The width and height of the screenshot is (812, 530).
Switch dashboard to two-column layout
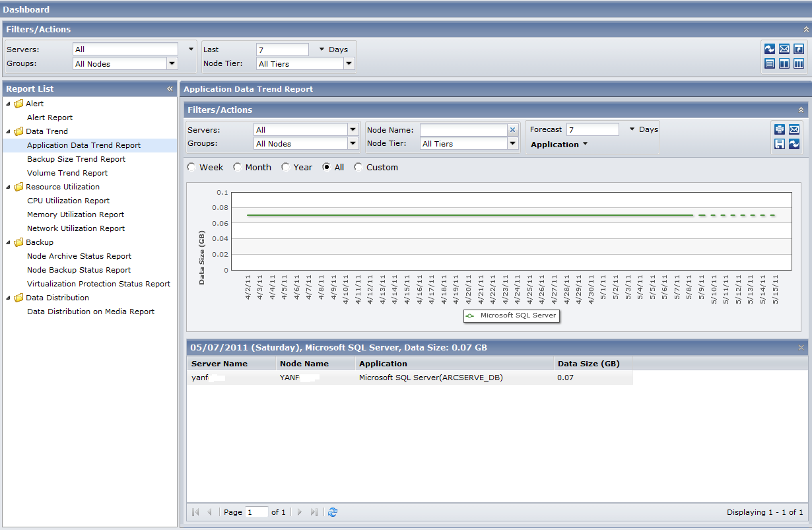click(784, 64)
